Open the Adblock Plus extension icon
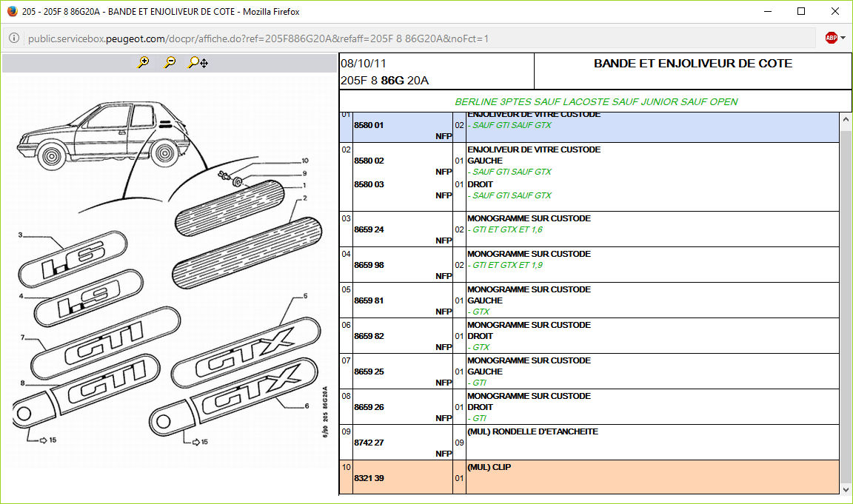 click(832, 38)
